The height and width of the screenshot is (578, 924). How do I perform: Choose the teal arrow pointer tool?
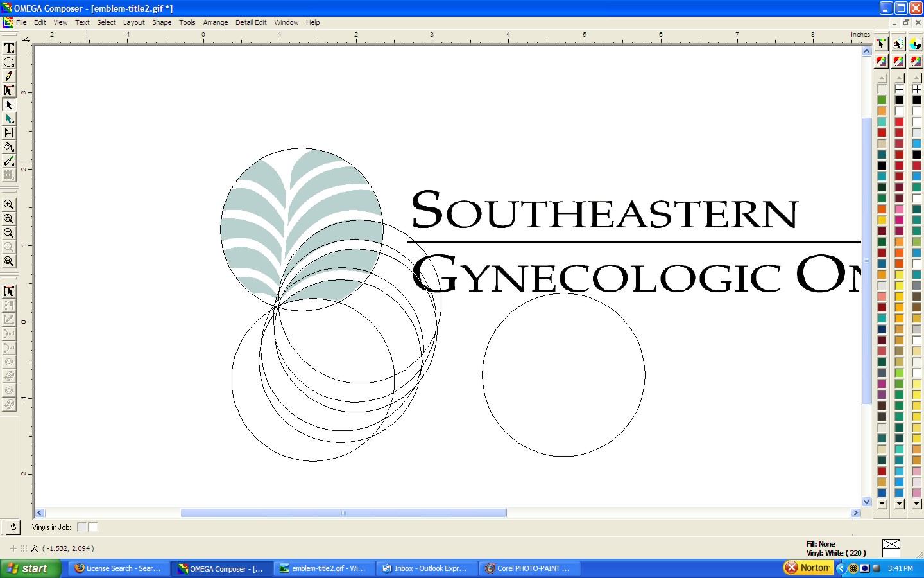9,119
